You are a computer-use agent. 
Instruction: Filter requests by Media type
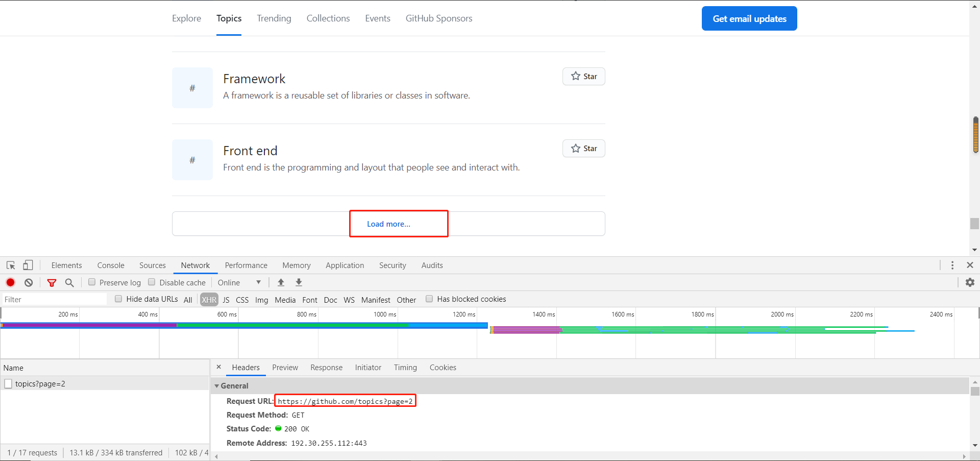285,300
